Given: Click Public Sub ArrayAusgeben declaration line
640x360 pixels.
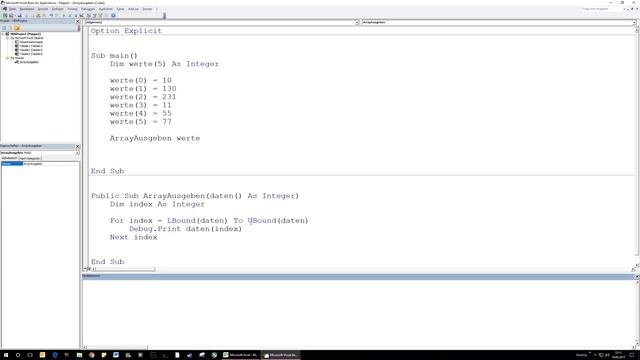Looking at the screenshot, I should [x=195, y=196].
